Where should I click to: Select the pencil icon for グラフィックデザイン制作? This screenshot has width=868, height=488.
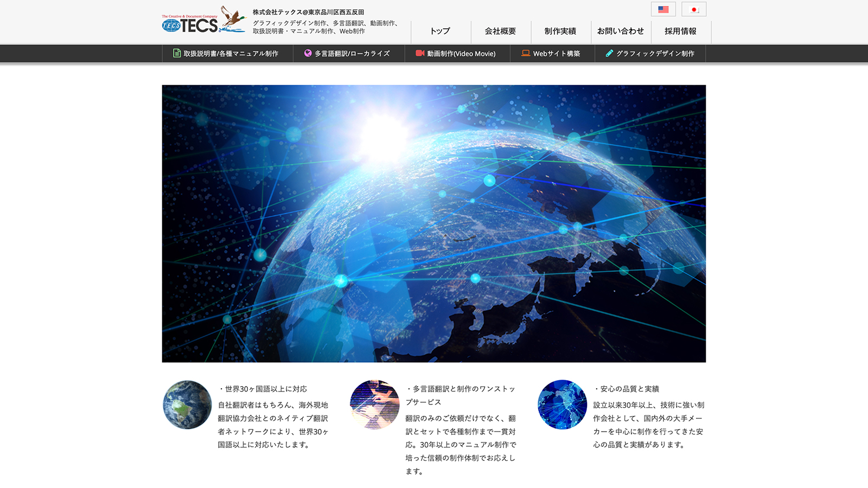[609, 54]
